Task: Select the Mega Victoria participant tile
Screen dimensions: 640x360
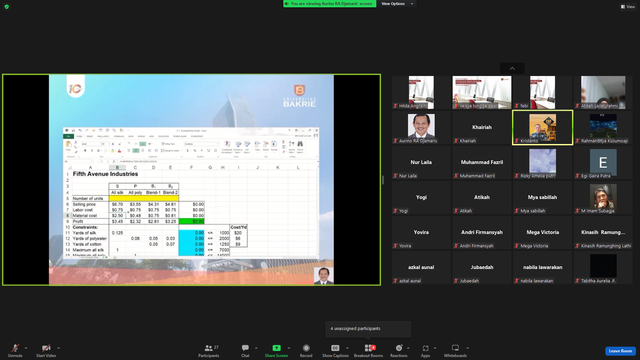Action: click(x=542, y=233)
